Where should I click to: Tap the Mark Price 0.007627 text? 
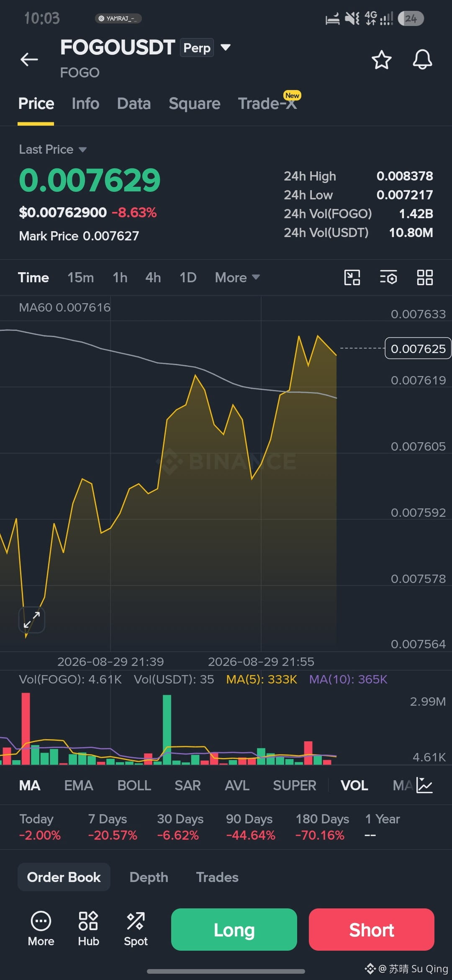[79, 236]
